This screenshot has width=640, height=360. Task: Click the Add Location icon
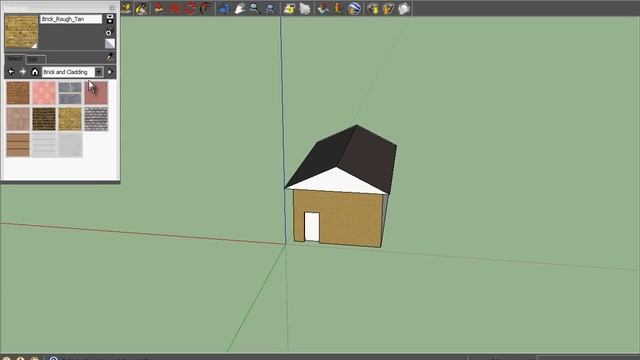[289, 8]
